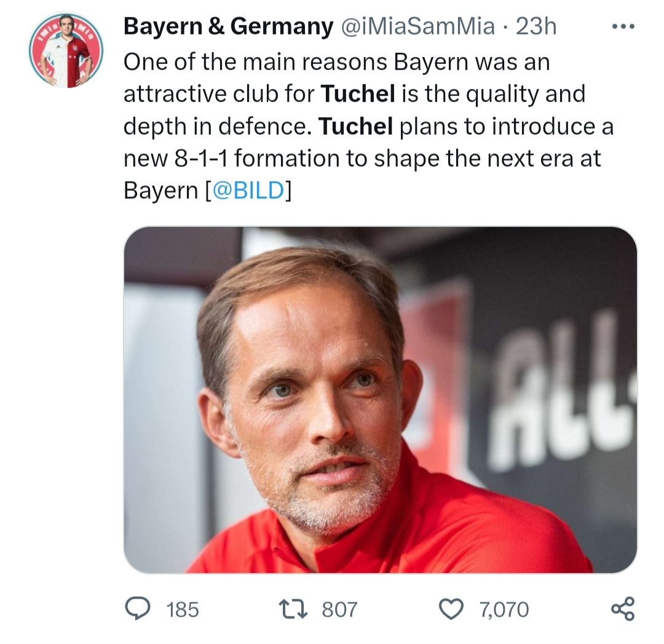Click the second bolded "Tuchel" before "plans"
This screenshot has height=644, width=664.
(x=356, y=126)
